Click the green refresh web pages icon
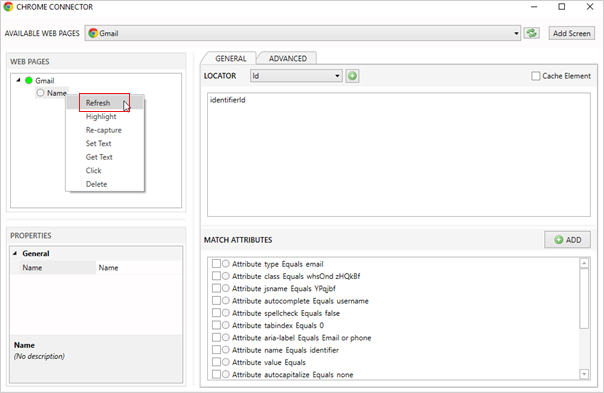Screen dimensions: 604x393 coord(532,33)
